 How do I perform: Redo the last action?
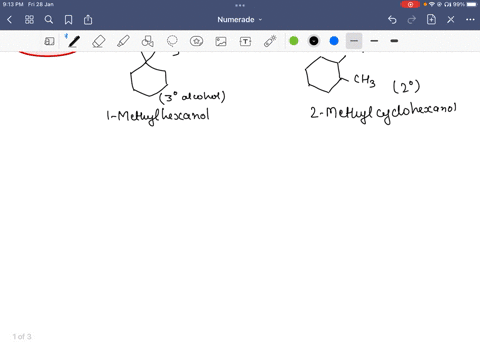pyautogui.click(x=412, y=20)
